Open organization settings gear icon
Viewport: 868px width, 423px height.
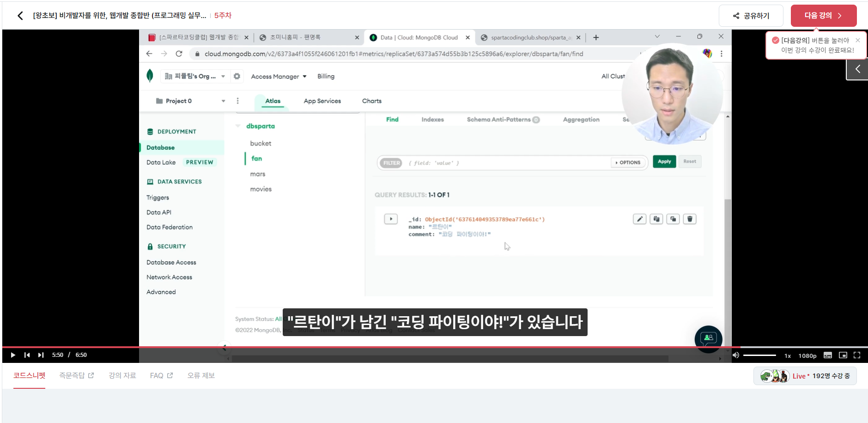click(237, 76)
